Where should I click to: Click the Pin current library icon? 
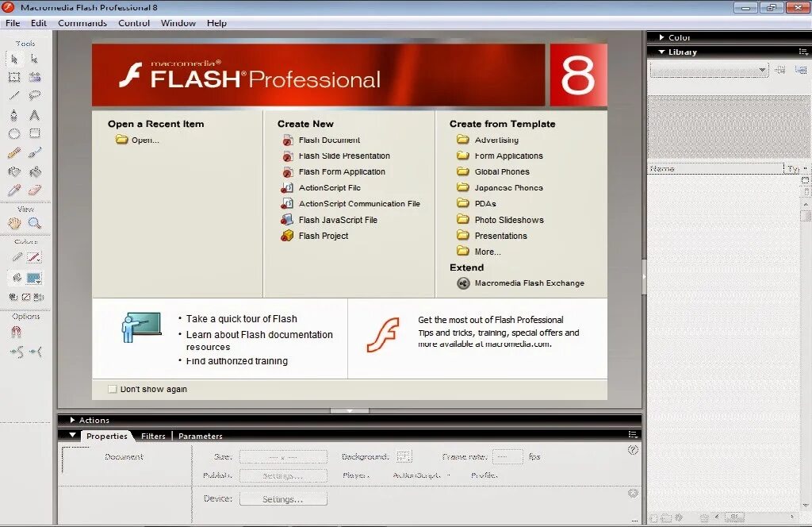[780, 69]
